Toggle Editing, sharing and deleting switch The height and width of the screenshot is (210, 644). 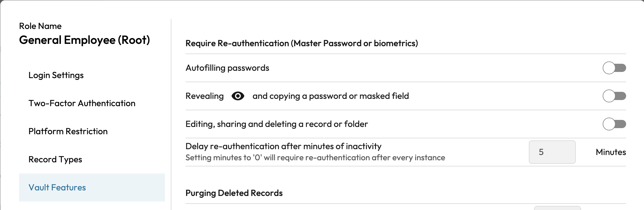[614, 124]
